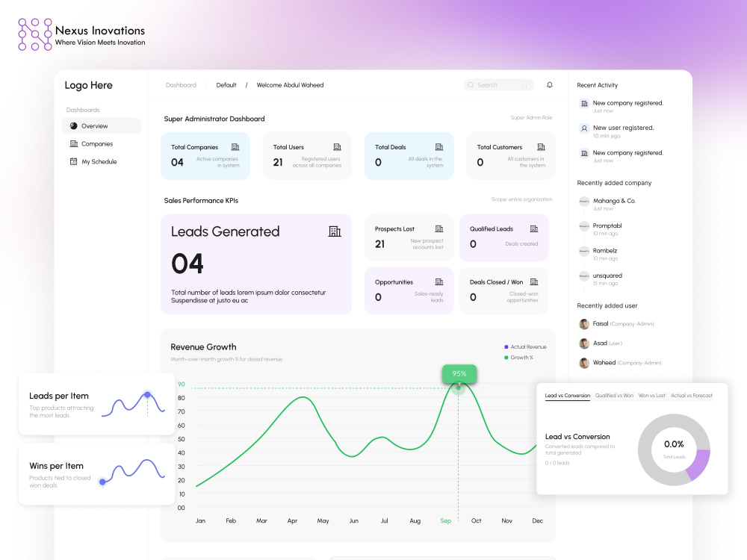Click Rambelz company logo

click(x=584, y=251)
